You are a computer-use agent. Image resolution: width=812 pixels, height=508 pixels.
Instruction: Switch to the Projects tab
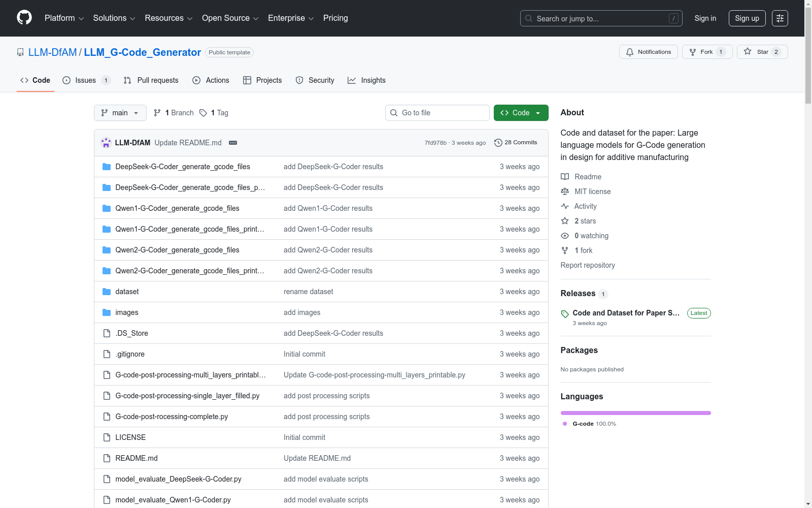(262, 80)
